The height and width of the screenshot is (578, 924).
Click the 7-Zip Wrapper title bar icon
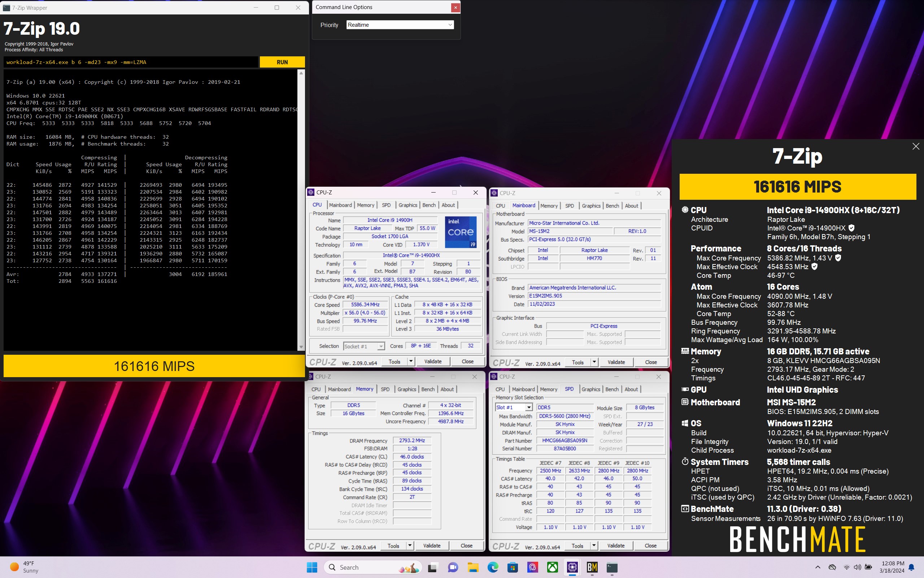click(6, 7)
